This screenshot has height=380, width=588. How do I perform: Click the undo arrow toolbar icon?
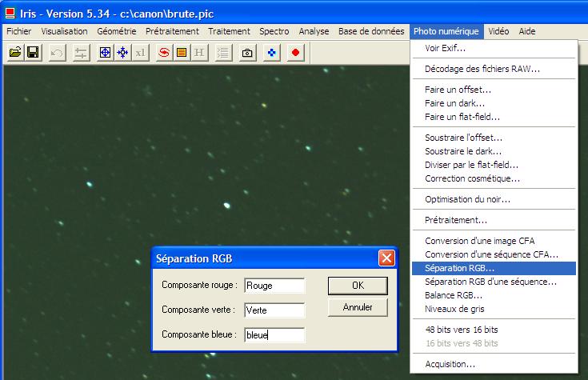[57, 53]
